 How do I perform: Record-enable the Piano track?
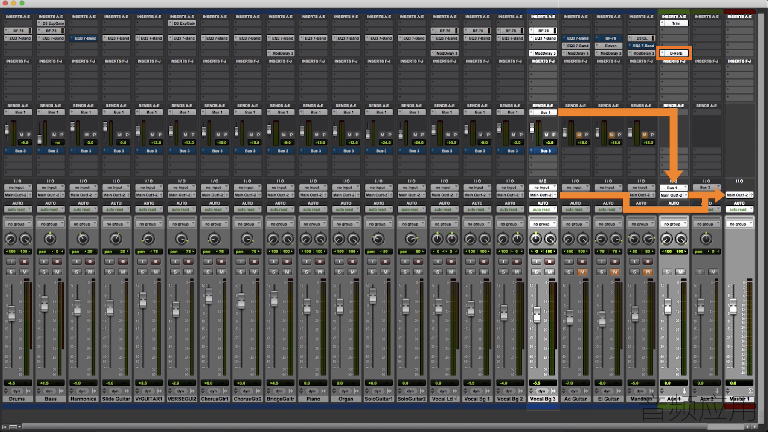(319, 262)
